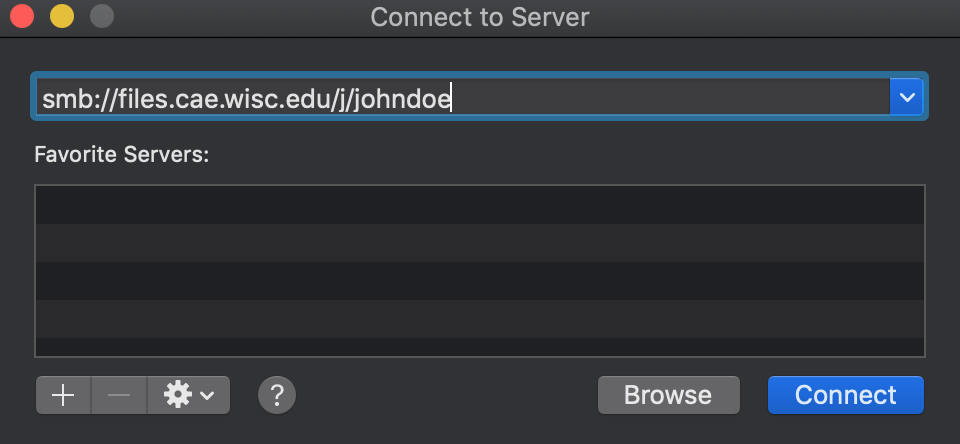Image resolution: width=960 pixels, height=444 pixels.
Task: Select the fourth row in Favorite Servers list
Action: [x=480, y=319]
